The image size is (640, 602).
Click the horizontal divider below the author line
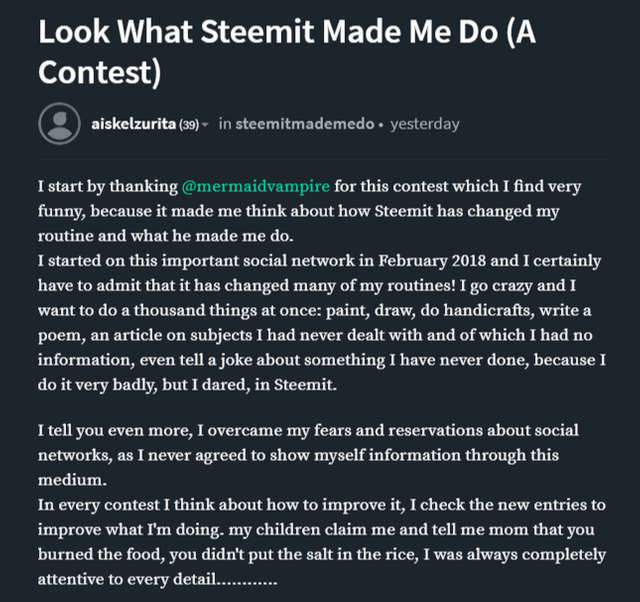tap(324, 158)
